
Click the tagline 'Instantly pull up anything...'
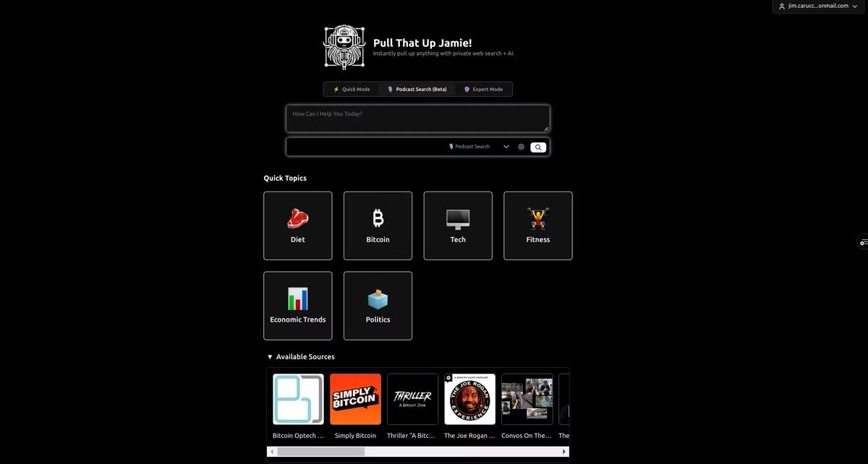coord(443,53)
